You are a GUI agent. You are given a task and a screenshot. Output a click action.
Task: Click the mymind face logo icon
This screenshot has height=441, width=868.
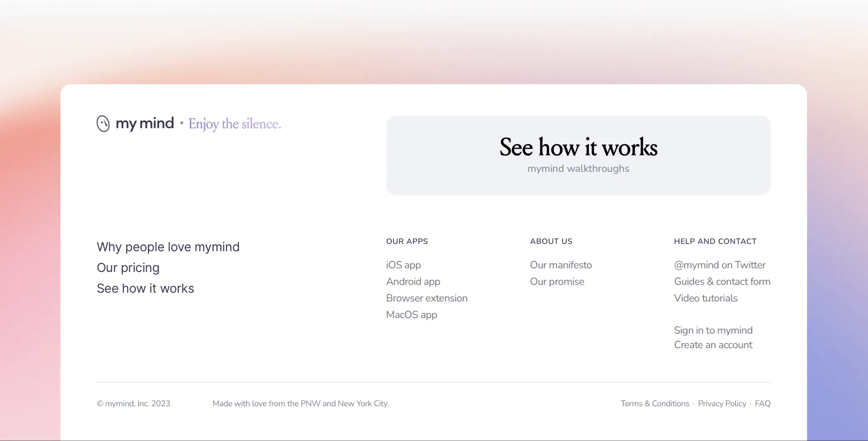point(102,123)
